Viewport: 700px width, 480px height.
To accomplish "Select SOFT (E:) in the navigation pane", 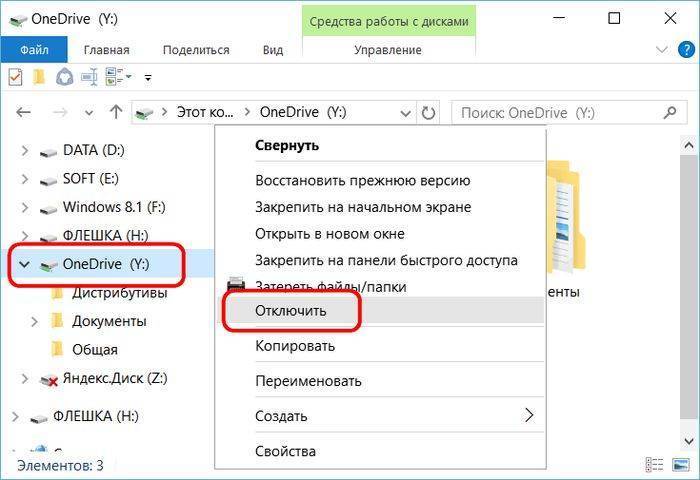I will pyautogui.click(x=91, y=179).
